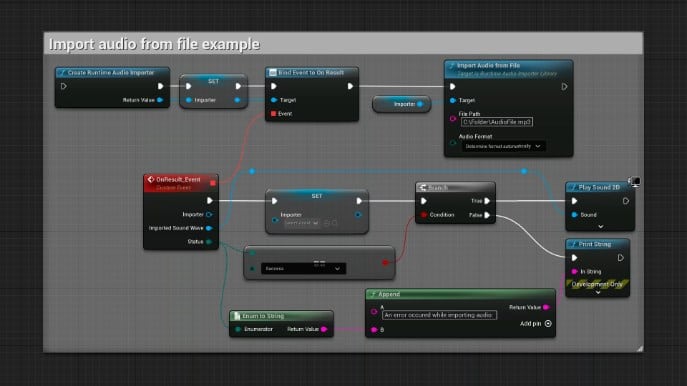Click the Append A string text field
This screenshot has width=687, height=386.
[x=439, y=315]
